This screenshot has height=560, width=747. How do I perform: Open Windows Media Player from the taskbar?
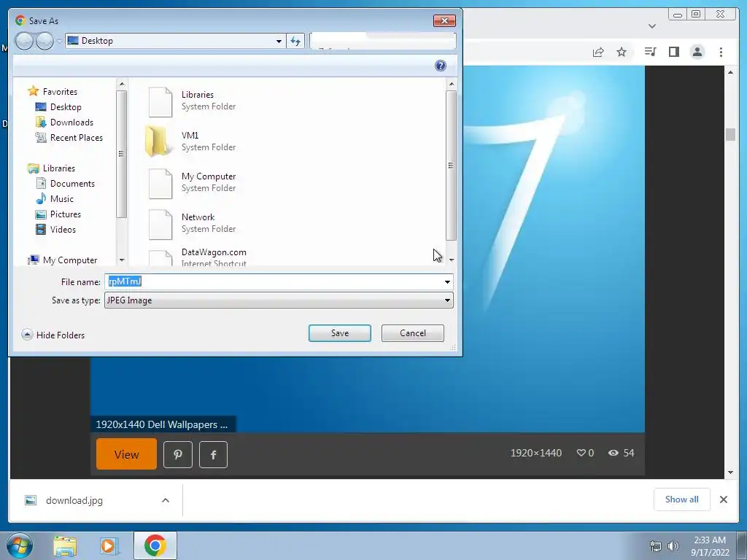pos(109,545)
